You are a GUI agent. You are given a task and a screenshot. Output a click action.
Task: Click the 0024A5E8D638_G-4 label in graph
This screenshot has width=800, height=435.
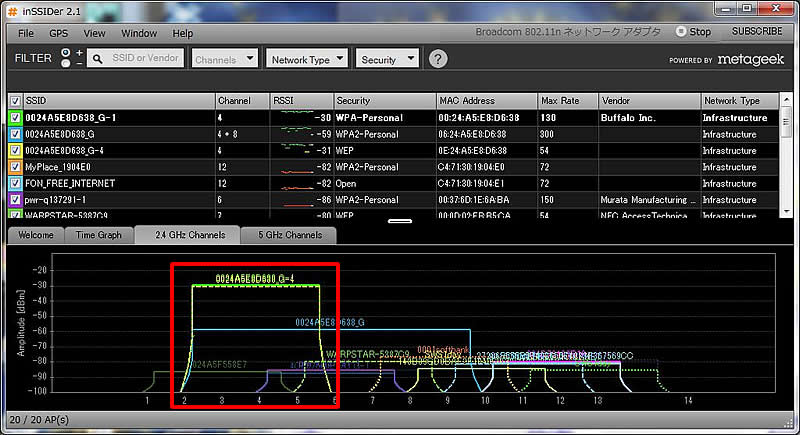[x=255, y=279]
